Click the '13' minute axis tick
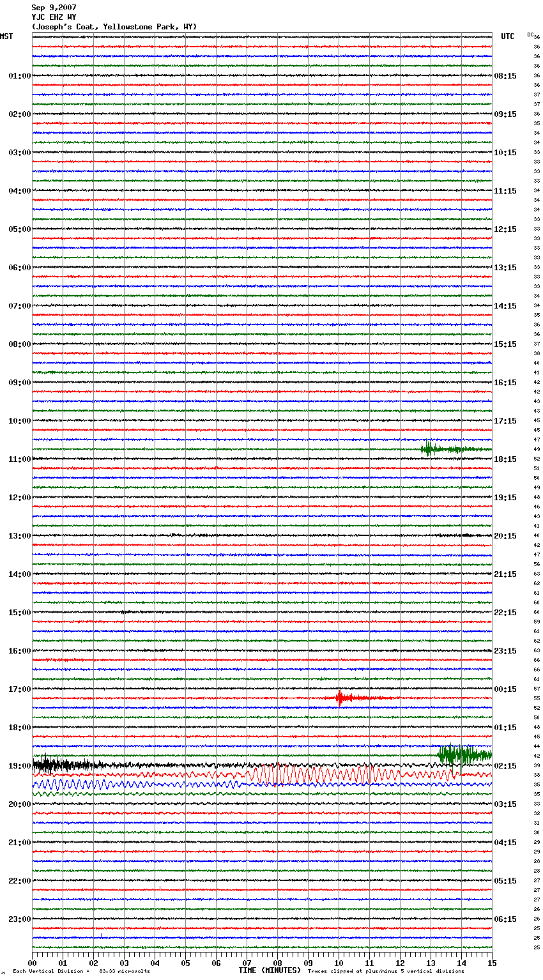Image resolution: width=543 pixels, height=980 pixels. (431, 963)
